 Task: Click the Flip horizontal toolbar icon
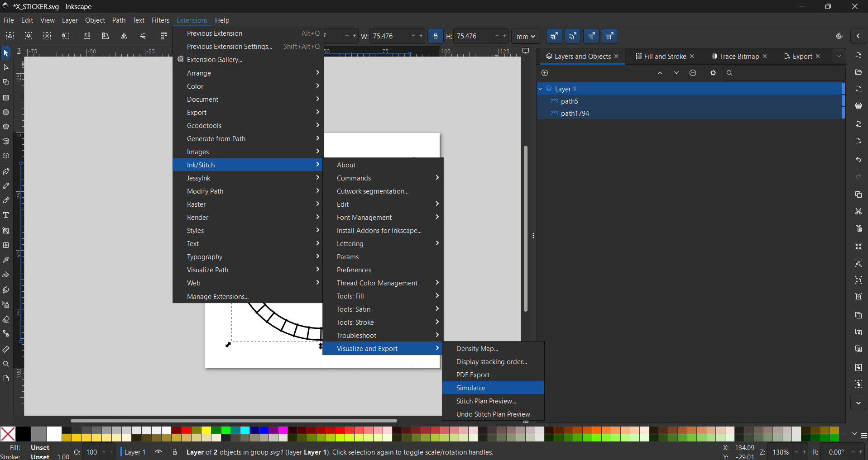point(124,36)
